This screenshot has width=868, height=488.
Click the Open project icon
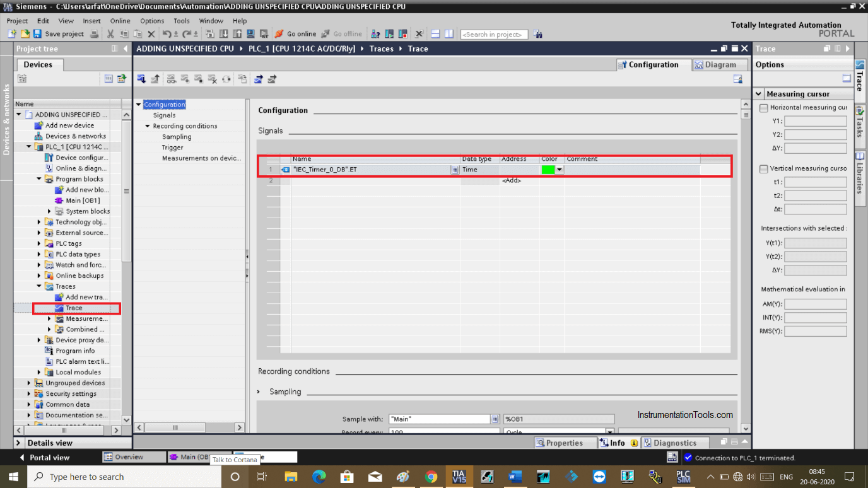click(x=25, y=34)
